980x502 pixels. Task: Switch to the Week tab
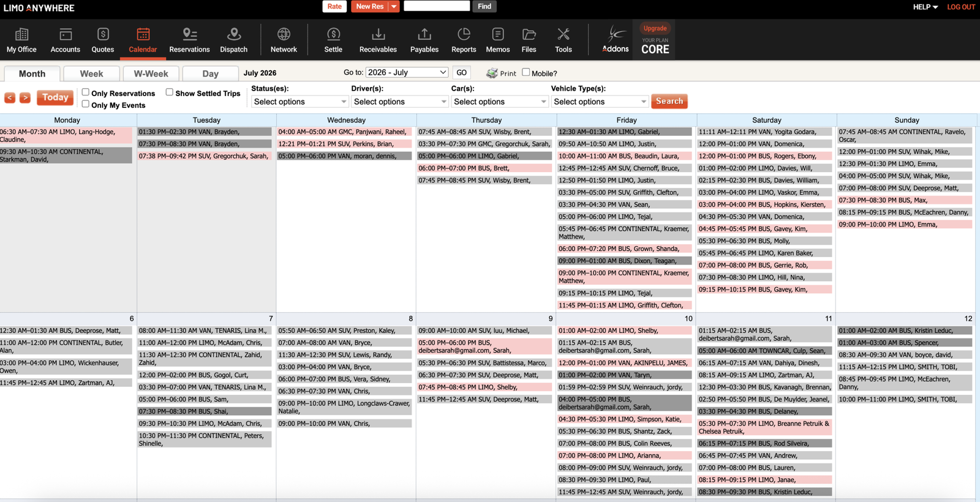click(x=91, y=73)
